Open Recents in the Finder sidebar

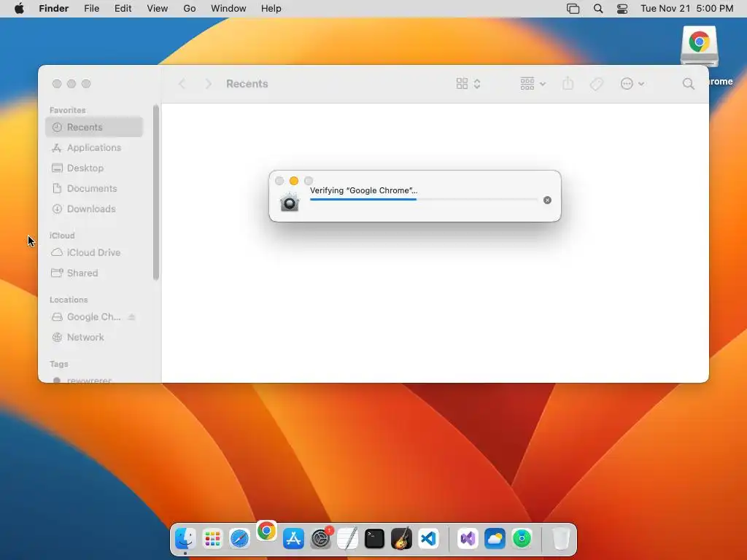pos(94,127)
